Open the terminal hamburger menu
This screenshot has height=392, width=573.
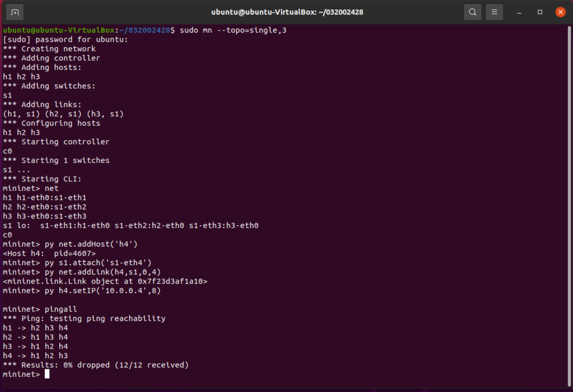494,12
